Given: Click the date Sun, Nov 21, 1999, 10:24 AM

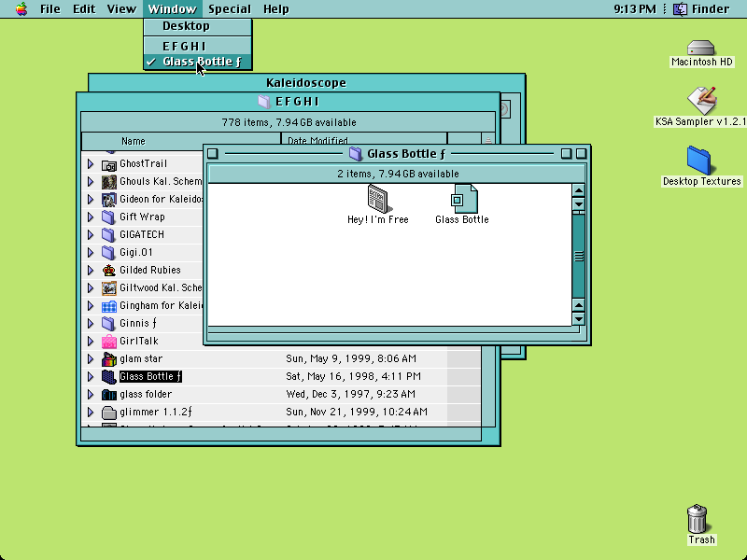Looking at the screenshot, I should point(357,412).
